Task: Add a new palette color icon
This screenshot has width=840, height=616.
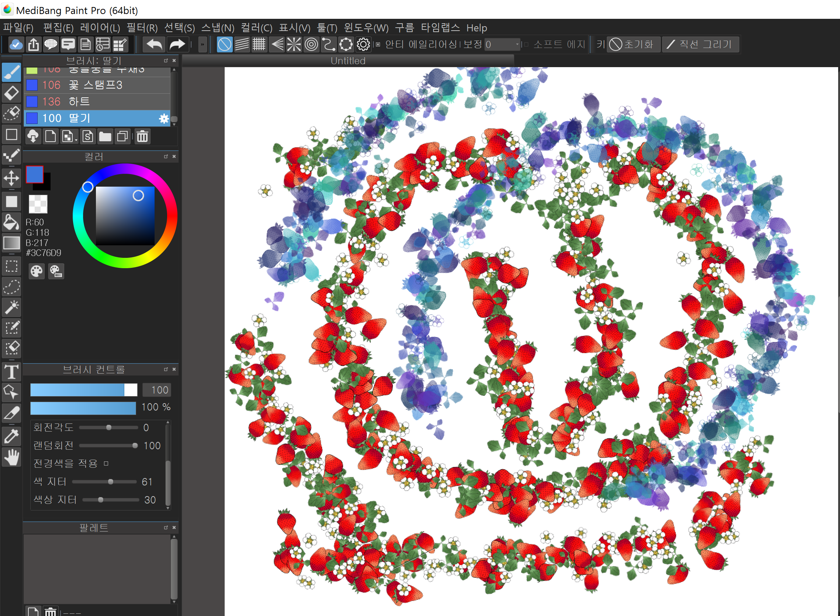Action: [33, 611]
